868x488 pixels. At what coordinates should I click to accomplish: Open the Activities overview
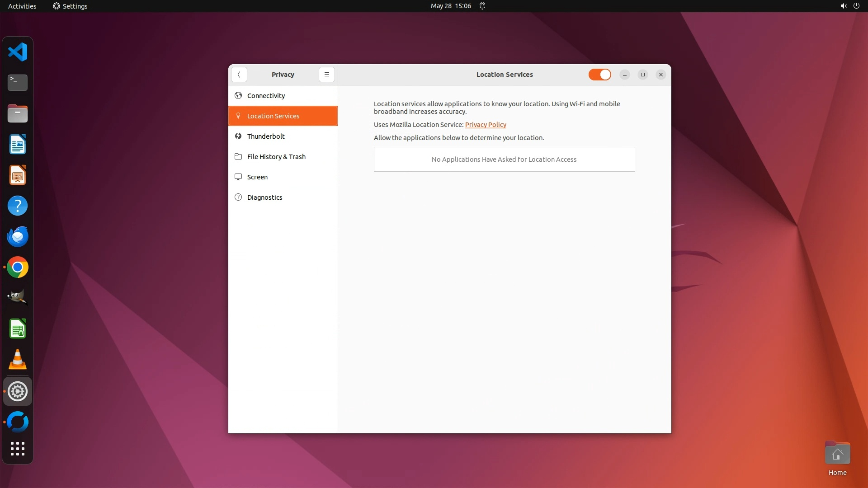(22, 6)
